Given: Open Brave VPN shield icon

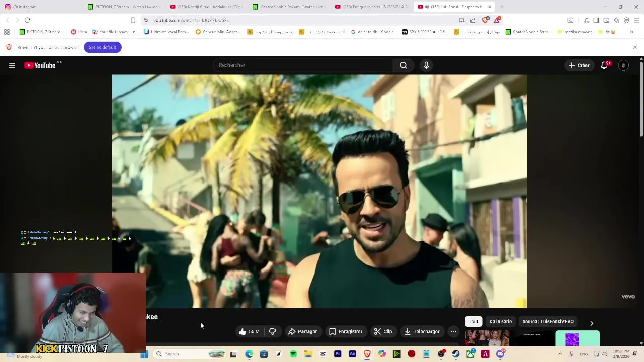Looking at the screenshot, I should [x=626, y=20].
